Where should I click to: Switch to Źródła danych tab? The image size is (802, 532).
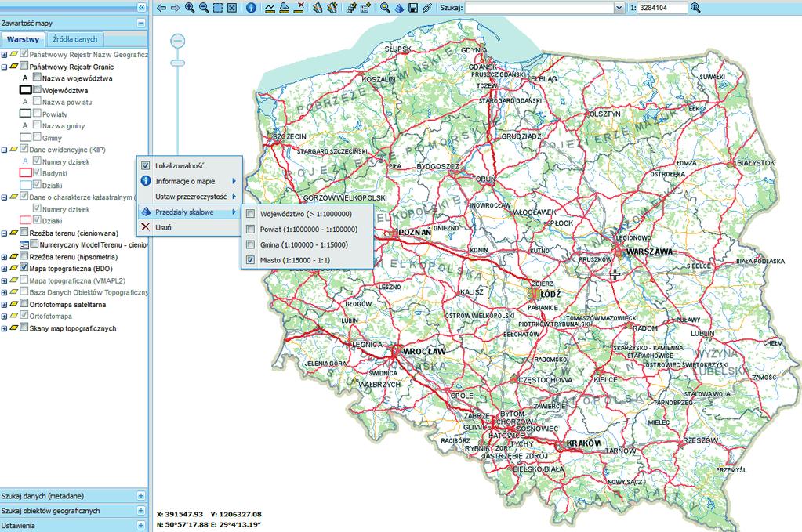click(75, 39)
